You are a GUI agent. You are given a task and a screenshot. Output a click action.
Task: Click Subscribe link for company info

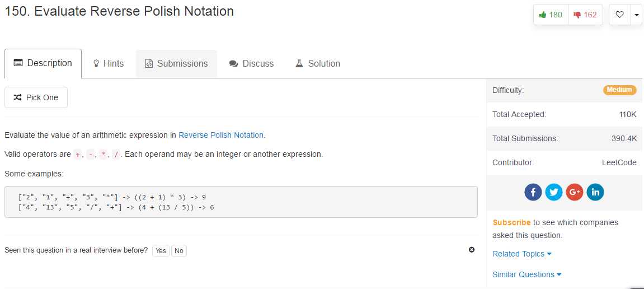(x=511, y=222)
